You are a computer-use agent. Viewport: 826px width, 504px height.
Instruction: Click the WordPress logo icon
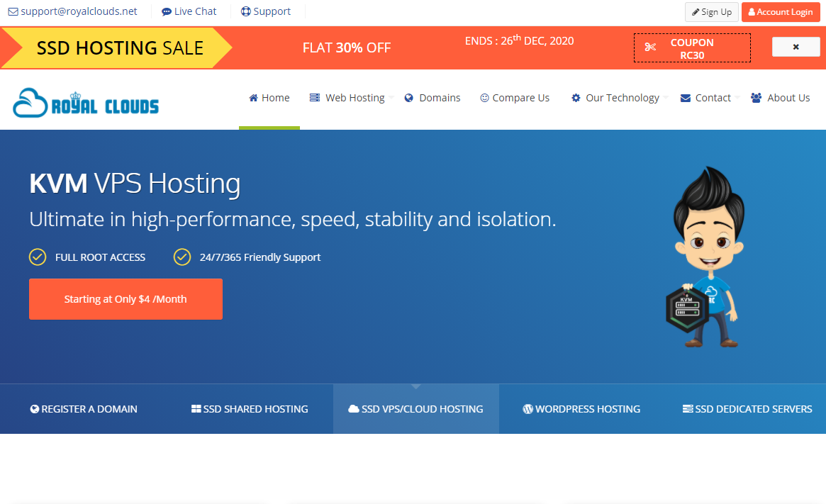(x=528, y=409)
